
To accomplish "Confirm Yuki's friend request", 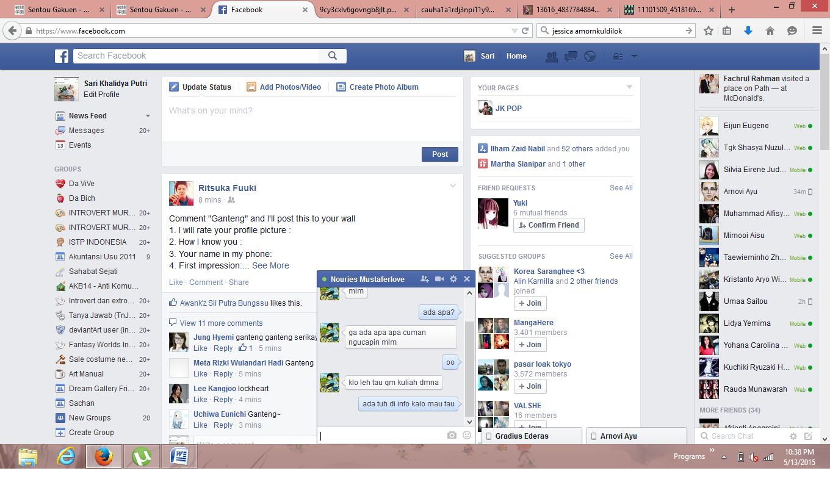I will point(549,225).
